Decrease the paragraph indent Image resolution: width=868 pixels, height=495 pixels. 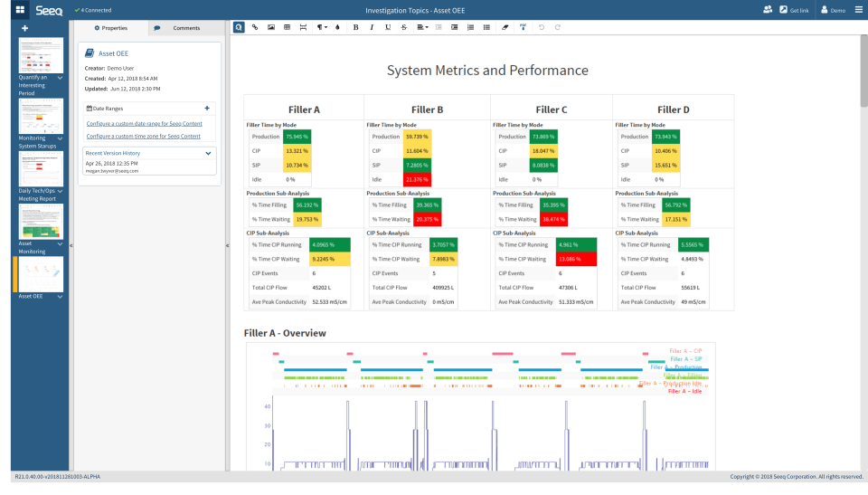coord(439,27)
